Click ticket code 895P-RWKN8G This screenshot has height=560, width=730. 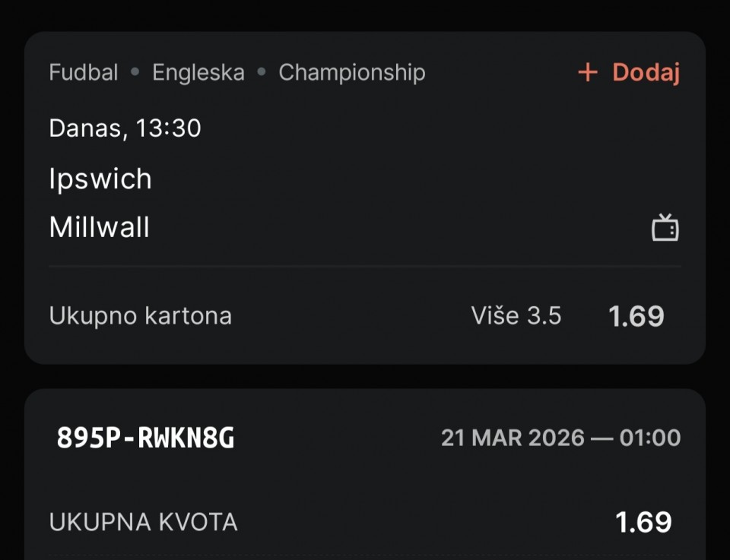coord(146,438)
